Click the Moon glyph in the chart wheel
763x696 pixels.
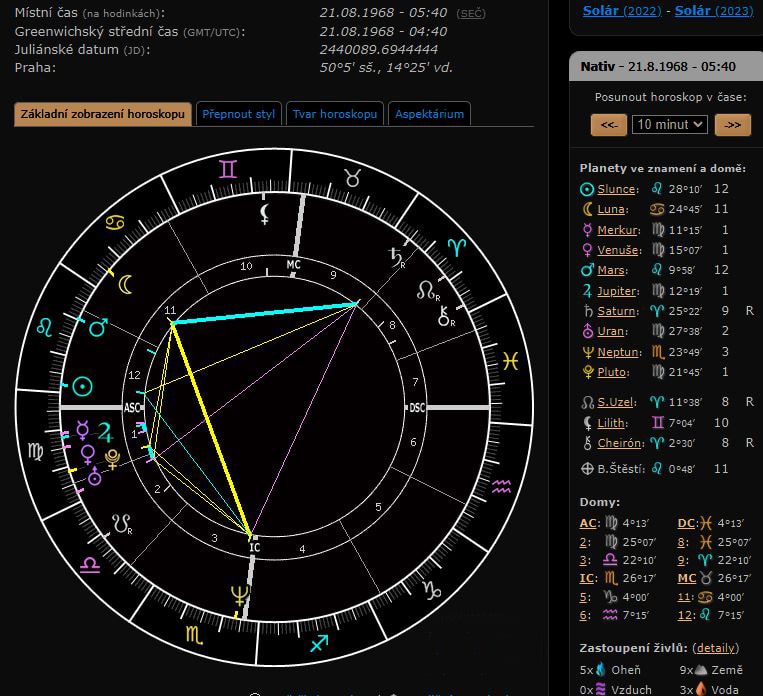(126, 284)
